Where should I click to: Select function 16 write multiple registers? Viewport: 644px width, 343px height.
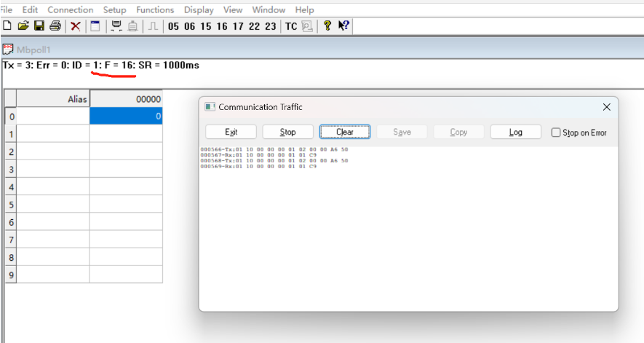222,26
